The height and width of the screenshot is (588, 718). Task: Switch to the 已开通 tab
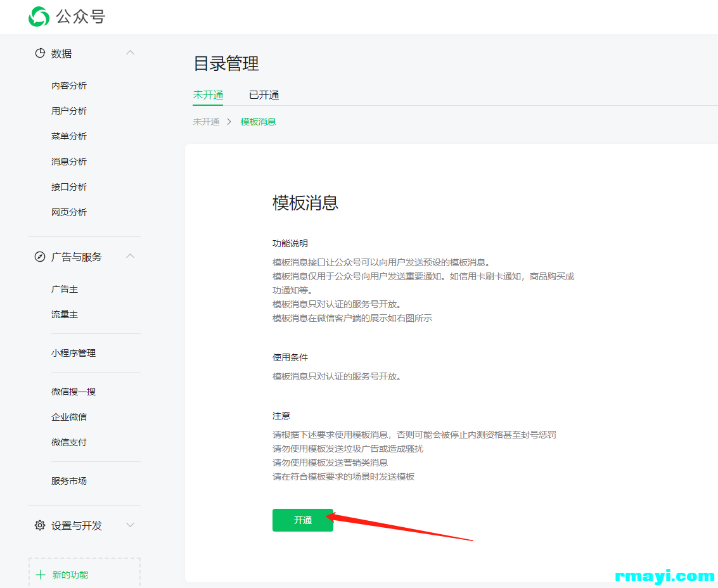[264, 95]
